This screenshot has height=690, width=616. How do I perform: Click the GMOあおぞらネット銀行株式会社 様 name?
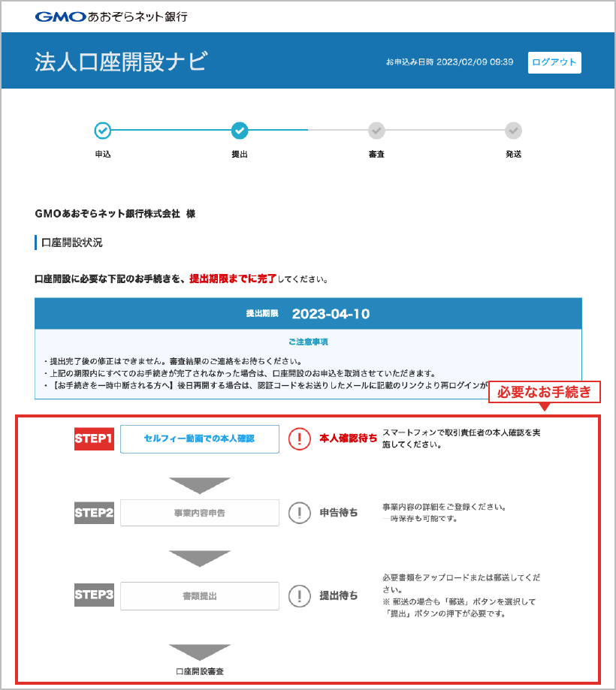click(x=115, y=214)
